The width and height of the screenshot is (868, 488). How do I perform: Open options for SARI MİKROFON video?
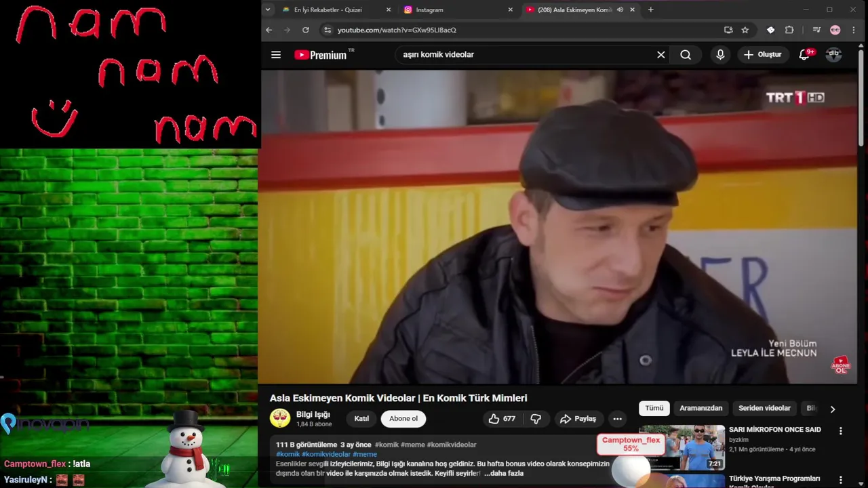[841, 430]
